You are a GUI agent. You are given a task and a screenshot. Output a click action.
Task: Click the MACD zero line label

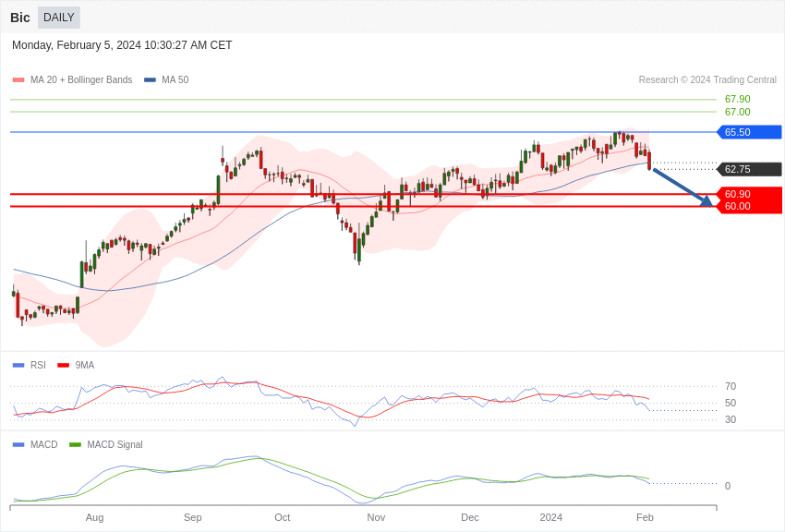(728, 486)
